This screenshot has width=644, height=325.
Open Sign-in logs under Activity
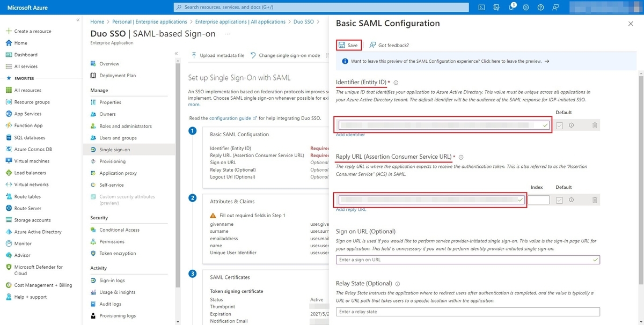pyautogui.click(x=112, y=280)
